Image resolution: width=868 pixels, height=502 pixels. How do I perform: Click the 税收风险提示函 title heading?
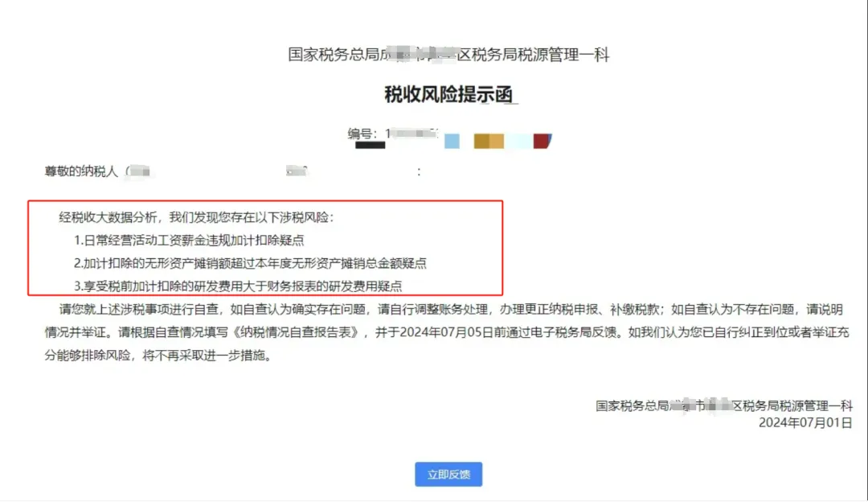(x=449, y=95)
